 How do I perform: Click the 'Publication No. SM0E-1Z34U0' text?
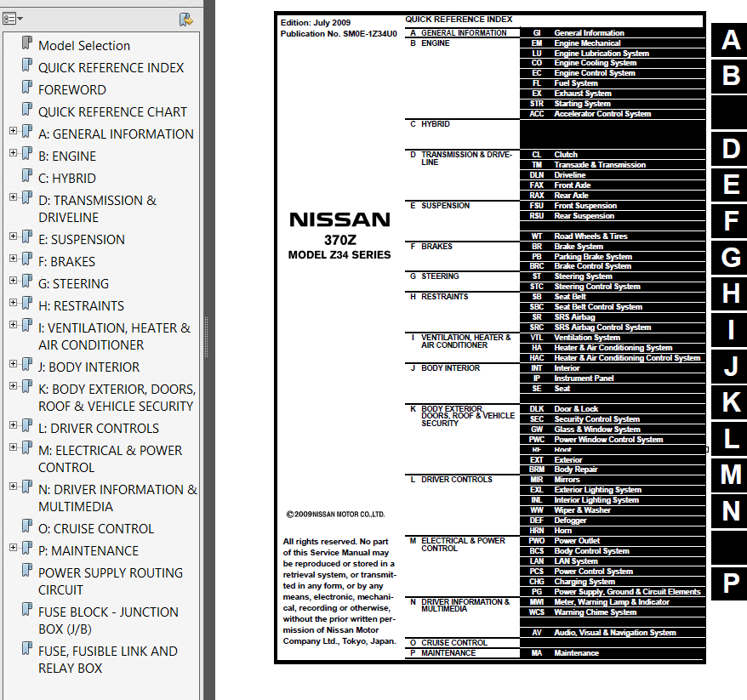[x=339, y=34]
